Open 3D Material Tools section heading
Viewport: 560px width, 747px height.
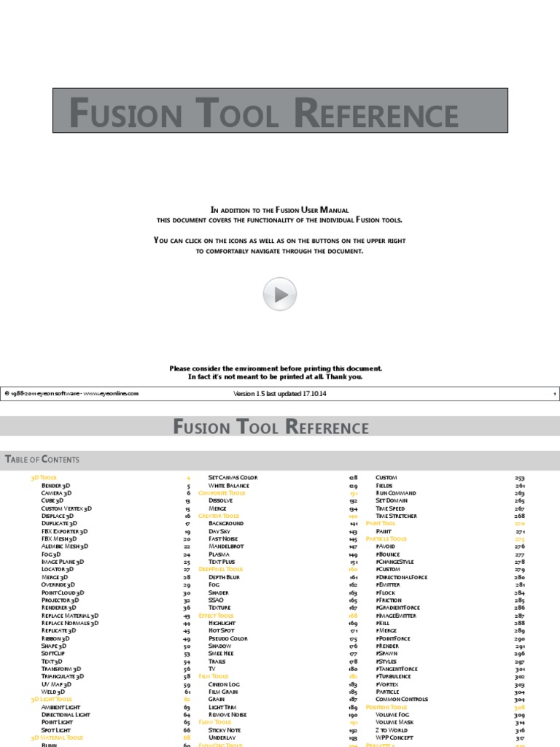point(57,738)
